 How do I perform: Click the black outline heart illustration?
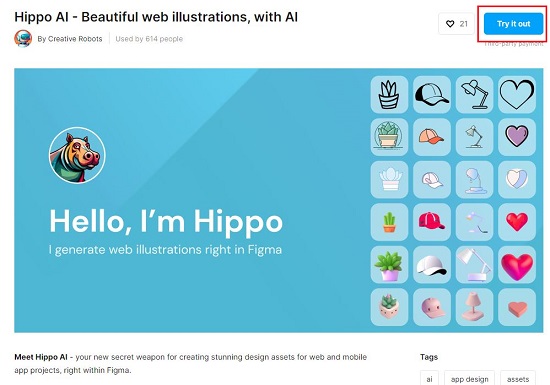coord(517,94)
